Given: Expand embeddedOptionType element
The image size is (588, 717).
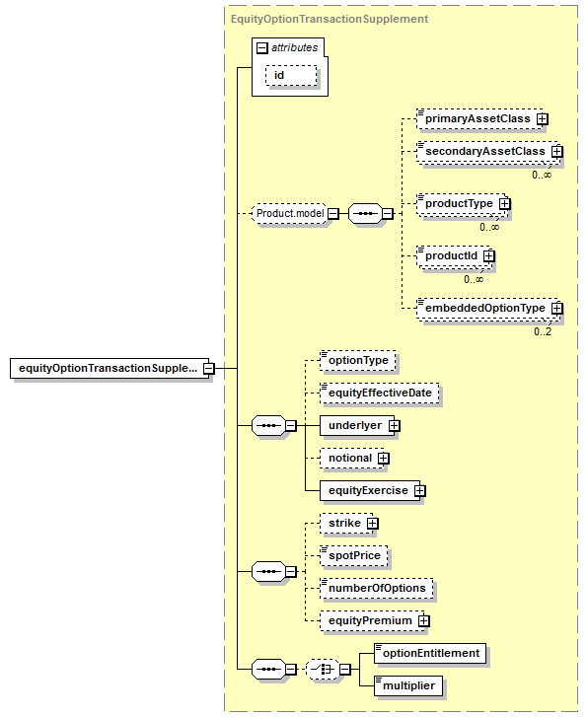Looking at the screenshot, I should click(556, 308).
